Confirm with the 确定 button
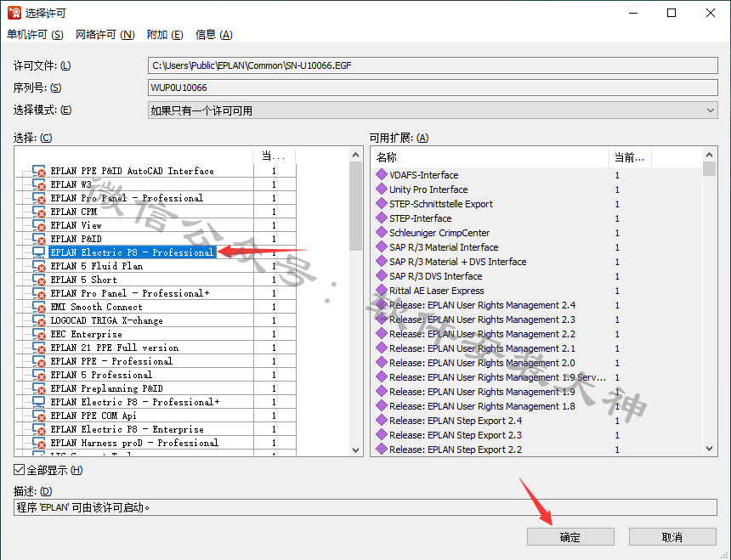 pyautogui.click(x=570, y=537)
